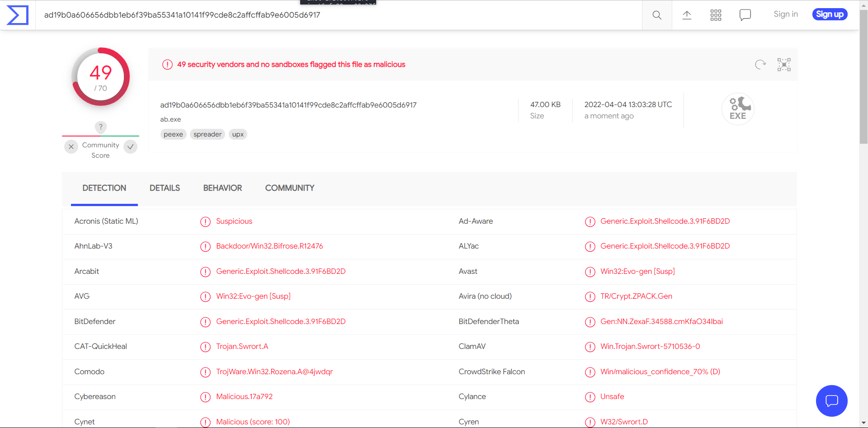Image resolution: width=868 pixels, height=428 pixels.
Task: Click the Community Score label
Action: coord(100,150)
